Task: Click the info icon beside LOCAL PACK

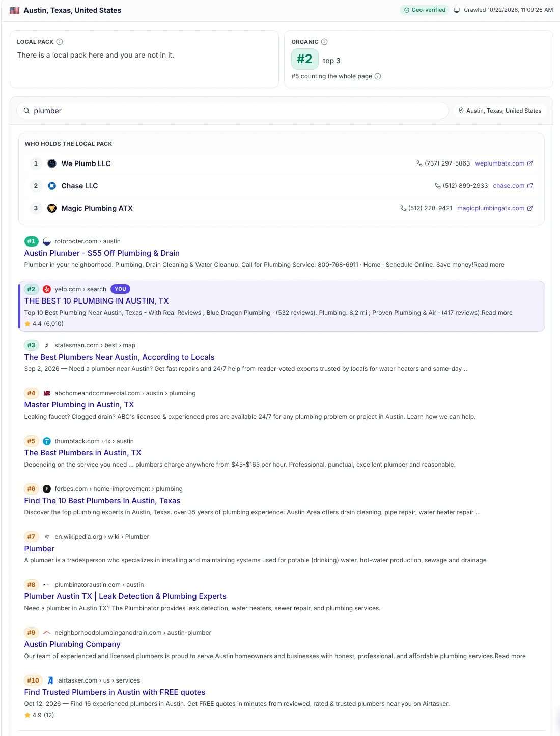Action: point(60,42)
